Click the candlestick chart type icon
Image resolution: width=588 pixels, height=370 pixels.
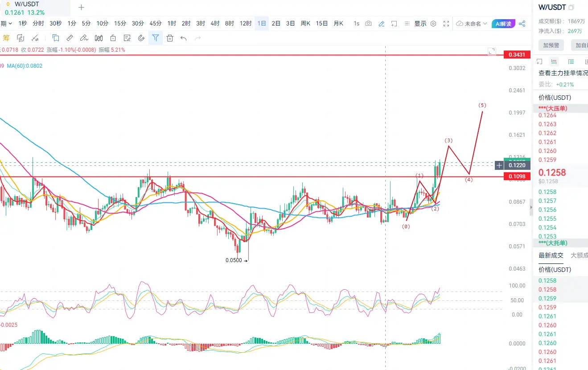pyautogui.click(x=99, y=38)
